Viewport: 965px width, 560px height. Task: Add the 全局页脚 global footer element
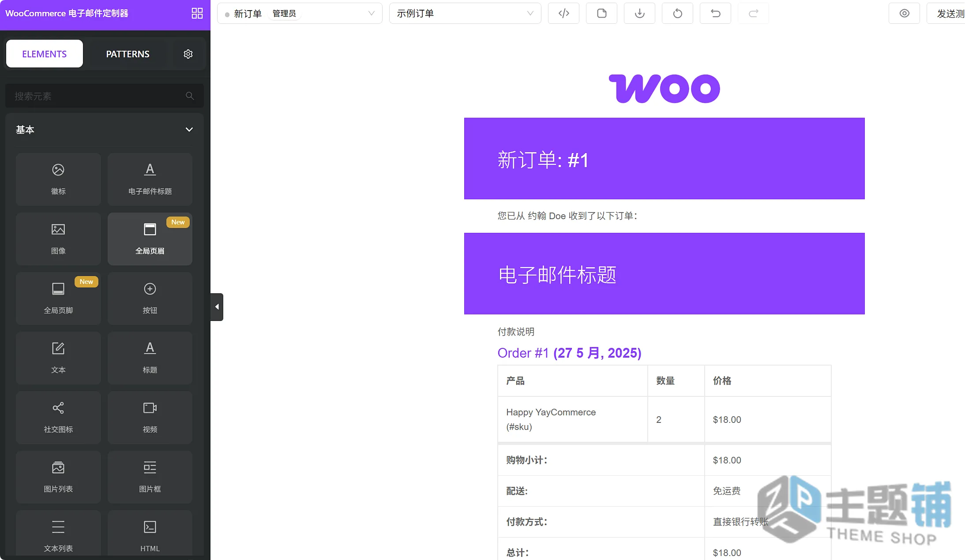pyautogui.click(x=58, y=298)
